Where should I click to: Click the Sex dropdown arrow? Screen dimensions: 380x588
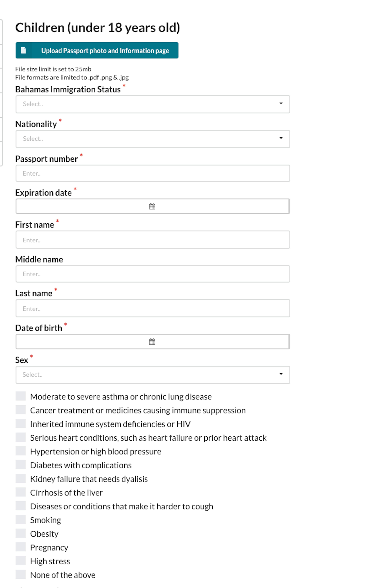tap(281, 374)
